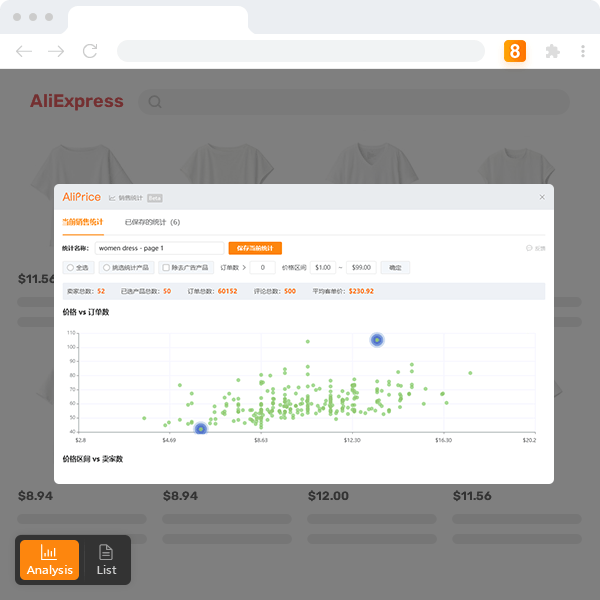Click the sales statistics chart icon in the header
This screenshot has height=600, width=600.
(112, 198)
